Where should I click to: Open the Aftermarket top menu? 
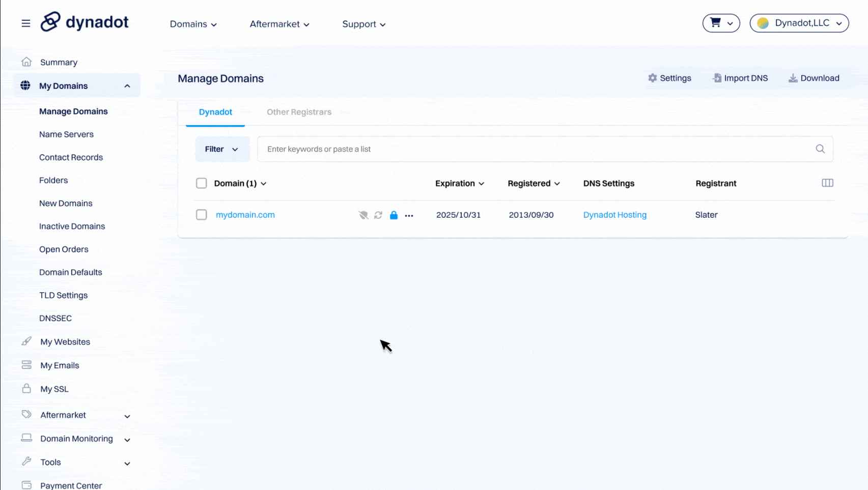pos(279,24)
